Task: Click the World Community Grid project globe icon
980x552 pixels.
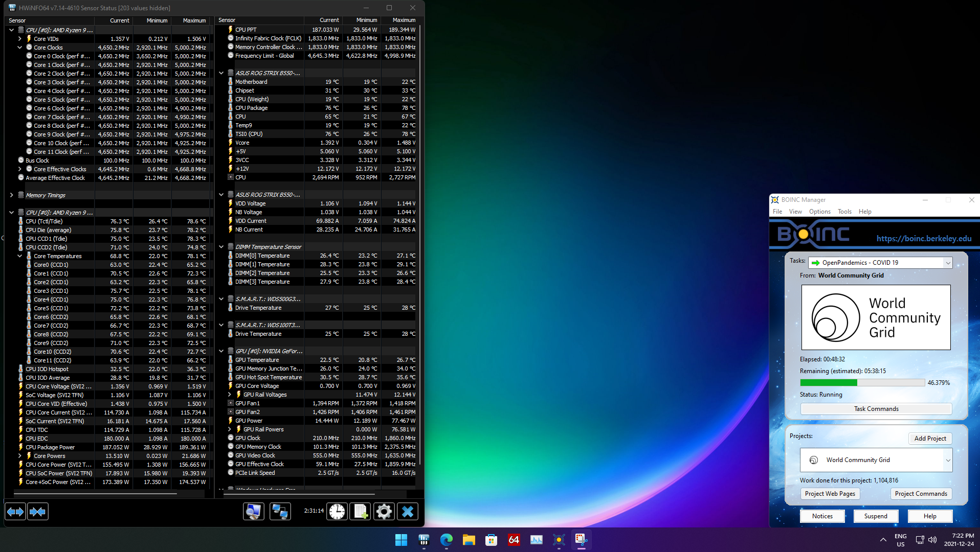Action: (x=813, y=460)
